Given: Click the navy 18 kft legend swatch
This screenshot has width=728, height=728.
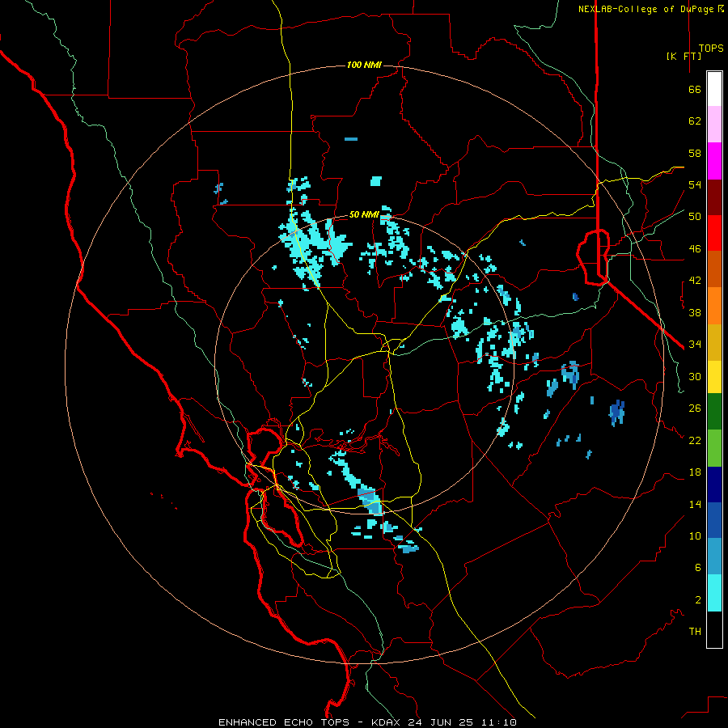Looking at the screenshot, I should 714,485.
